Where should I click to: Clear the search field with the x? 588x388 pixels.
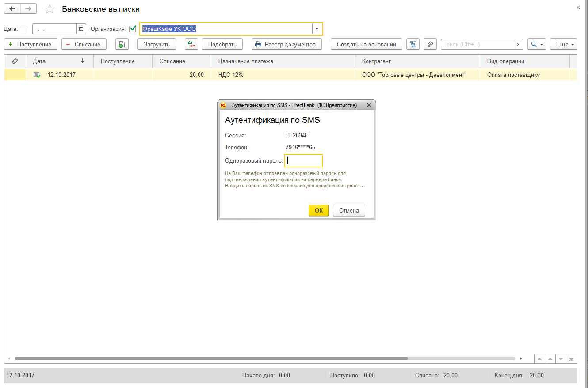point(519,44)
